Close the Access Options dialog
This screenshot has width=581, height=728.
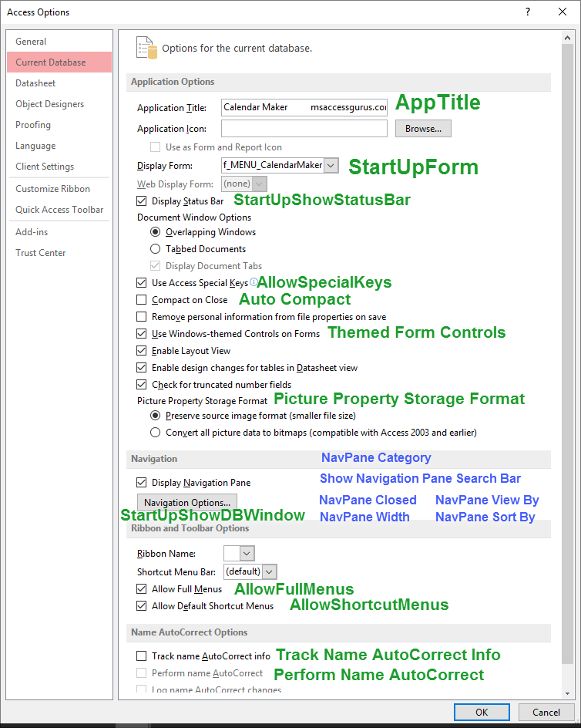[x=563, y=12]
